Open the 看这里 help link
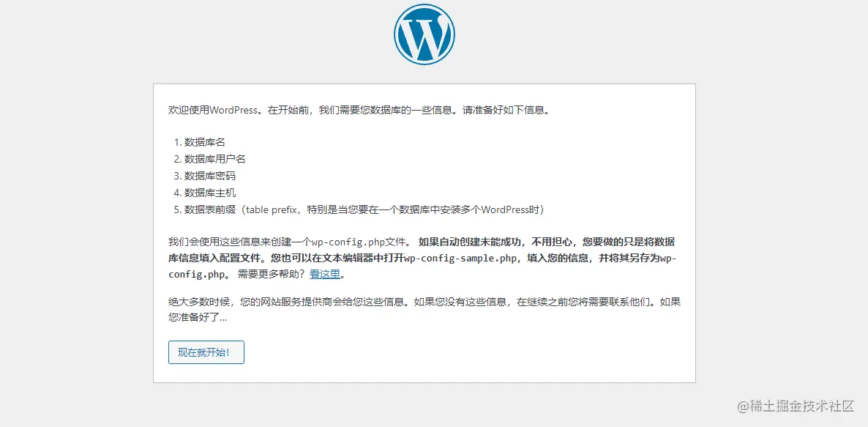The image size is (868, 427). coord(325,274)
